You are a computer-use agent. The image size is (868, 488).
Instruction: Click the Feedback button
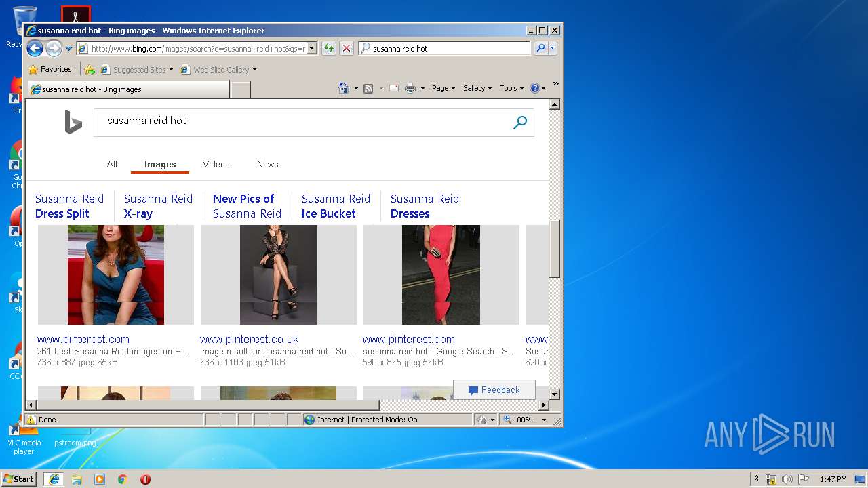click(x=494, y=390)
